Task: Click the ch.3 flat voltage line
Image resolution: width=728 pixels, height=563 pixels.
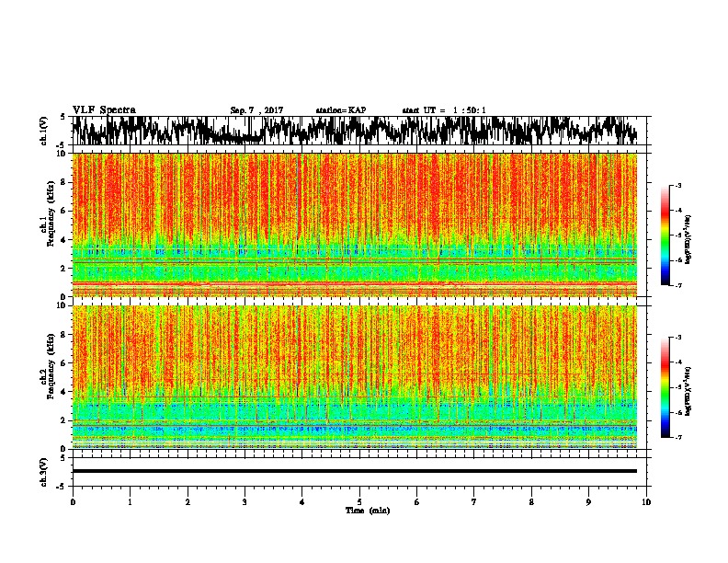Action: point(355,471)
